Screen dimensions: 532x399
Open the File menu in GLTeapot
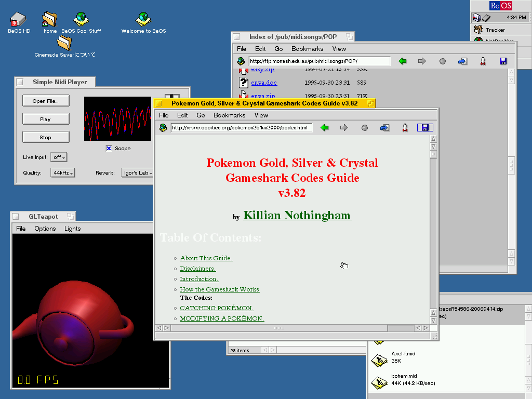coord(21,229)
